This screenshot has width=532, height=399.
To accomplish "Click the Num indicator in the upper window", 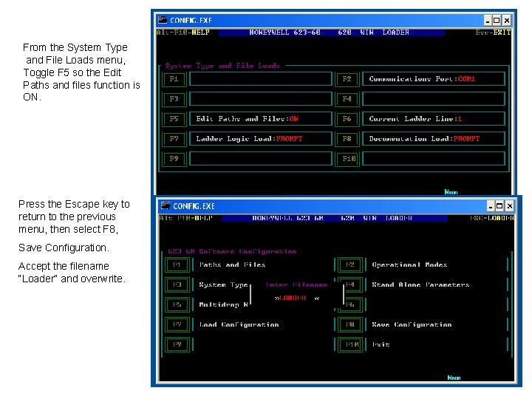I will click(451, 192).
